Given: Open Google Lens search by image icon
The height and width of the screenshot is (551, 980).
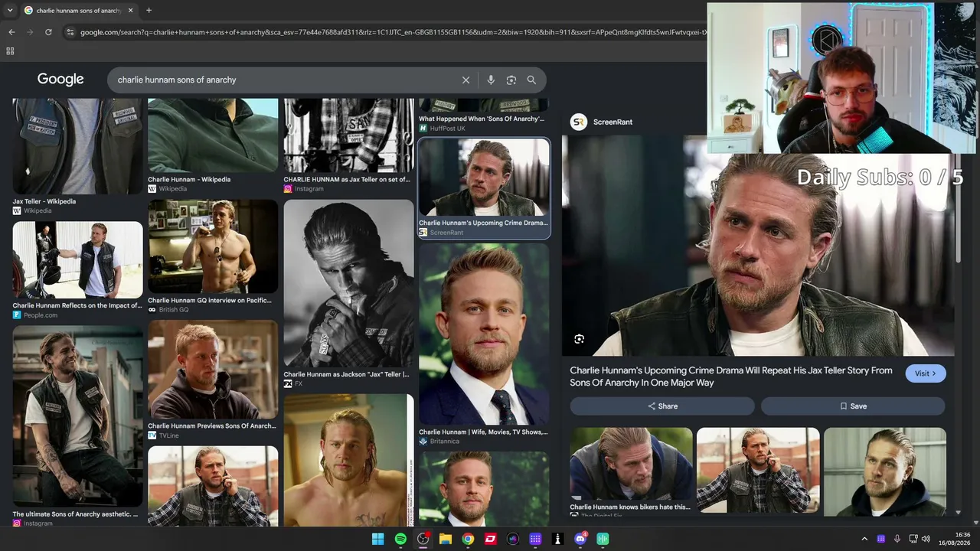Looking at the screenshot, I should coord(511,80).
